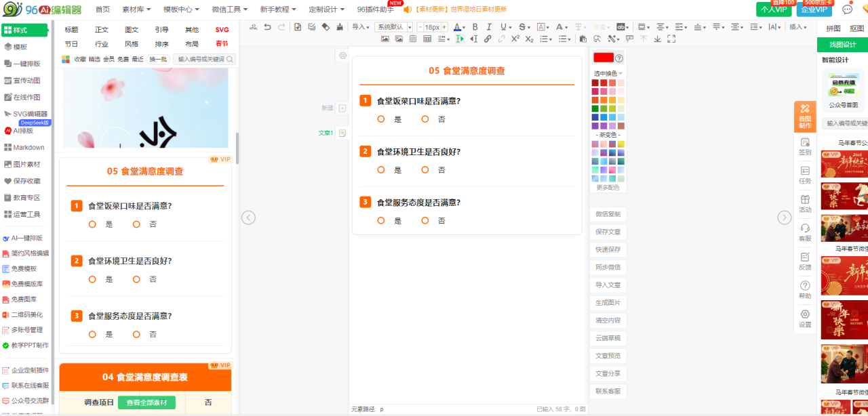
Task: Expand the 导入 import dropdown
Action: pyautogui.click(x=359, y=27)
